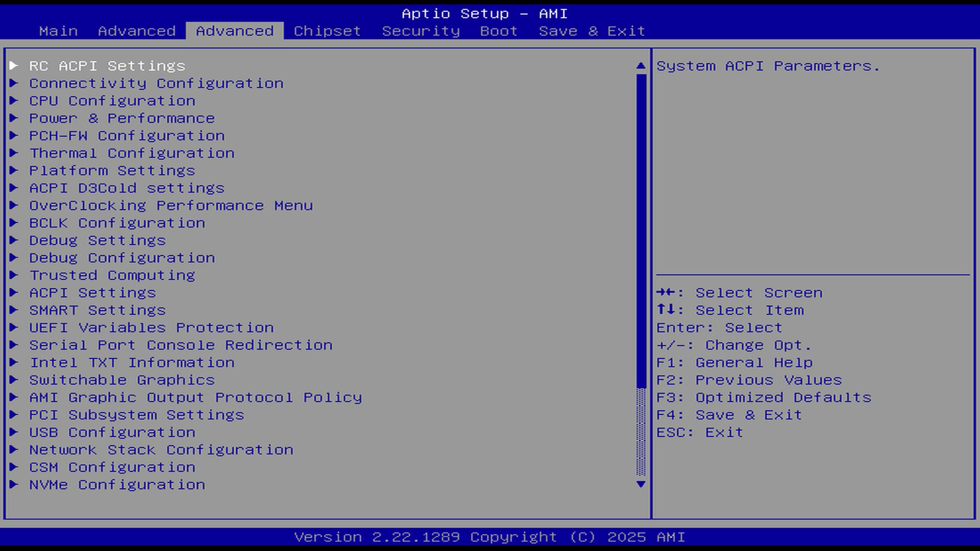
Task: Click the triangle beside SMART Settings
Action: point(14,310)
